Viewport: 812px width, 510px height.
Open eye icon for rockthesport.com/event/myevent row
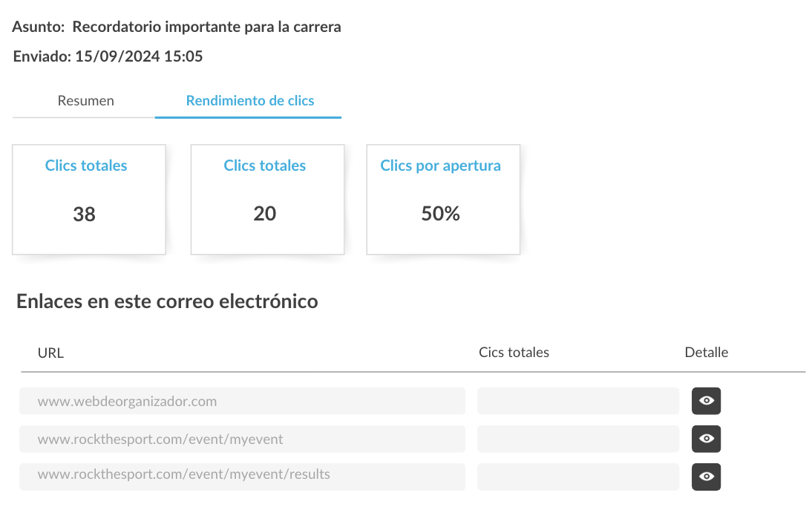[706, 439]
